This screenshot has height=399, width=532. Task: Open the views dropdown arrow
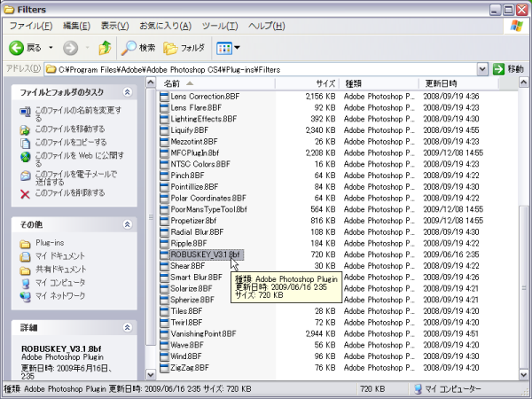pyautogui.click(x=237, y=48)
